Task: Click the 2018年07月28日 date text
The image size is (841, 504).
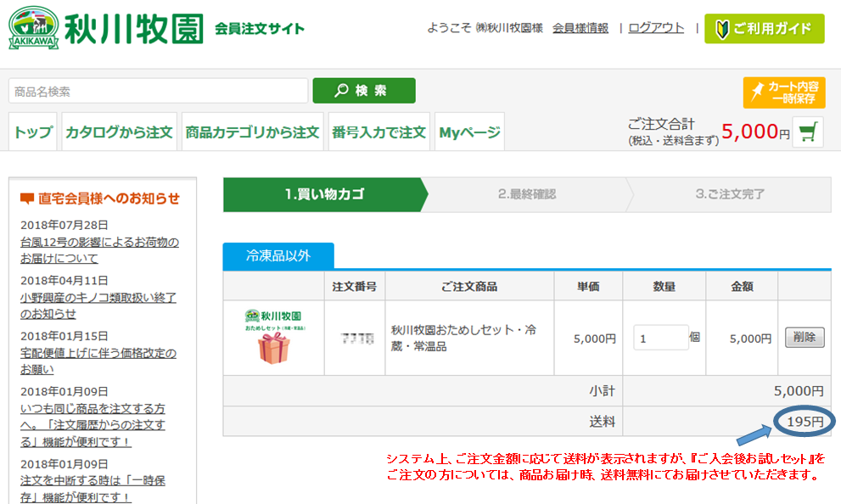Action: click(x=64, y=225)
